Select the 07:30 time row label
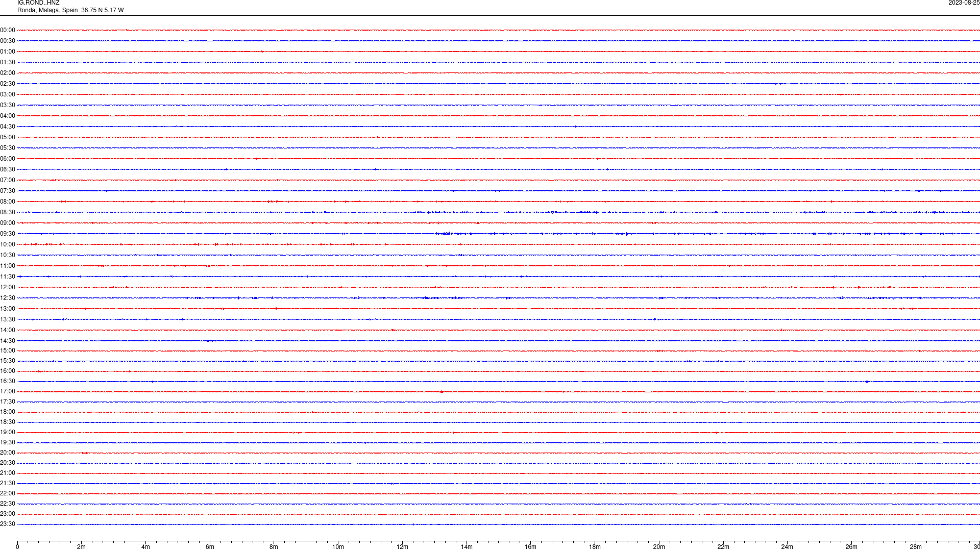 pyautogui.click(x=8, y=191)
